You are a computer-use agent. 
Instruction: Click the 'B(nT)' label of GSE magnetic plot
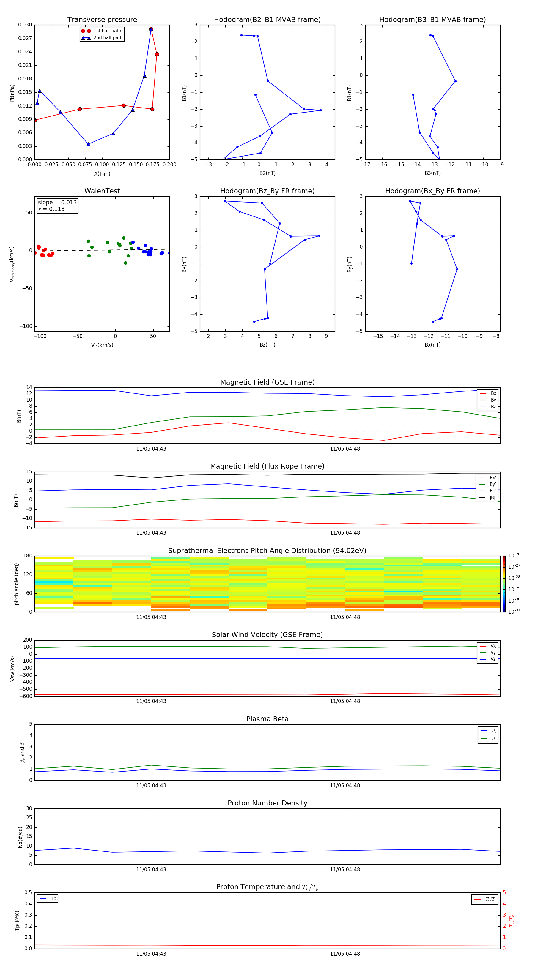19,416
